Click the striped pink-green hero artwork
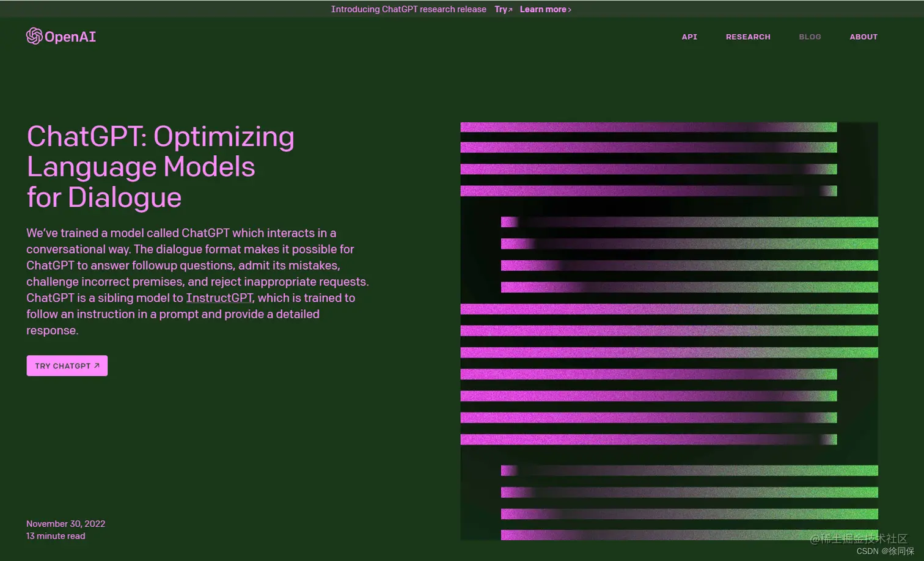Image resolution: width=924 pixels, height=561 pixels. point(669,331)
